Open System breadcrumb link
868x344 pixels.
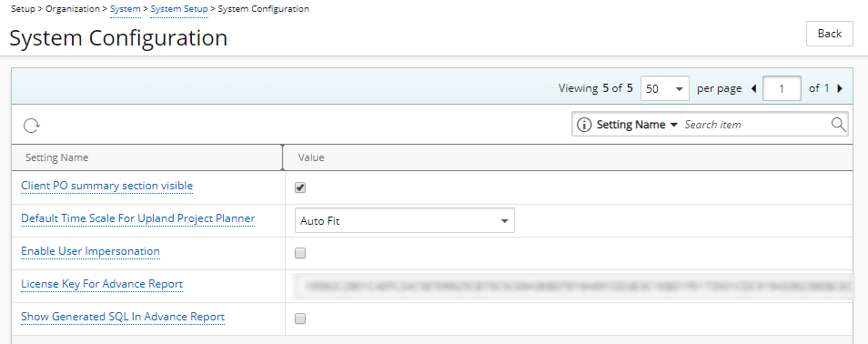tap(126, 9)
